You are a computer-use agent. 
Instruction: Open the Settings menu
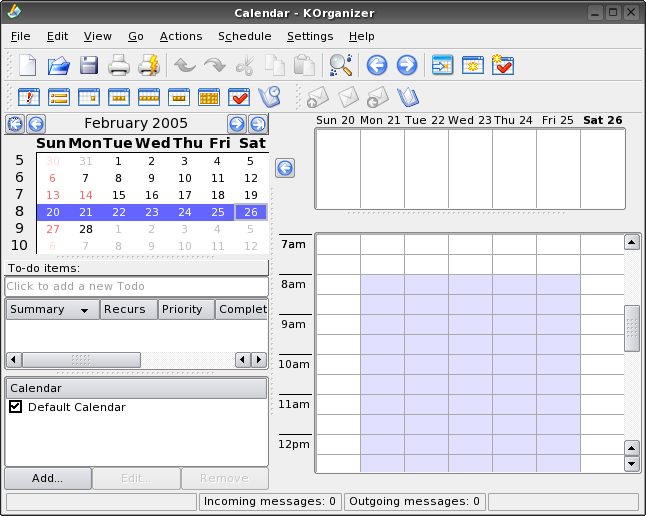click(310, 36)
